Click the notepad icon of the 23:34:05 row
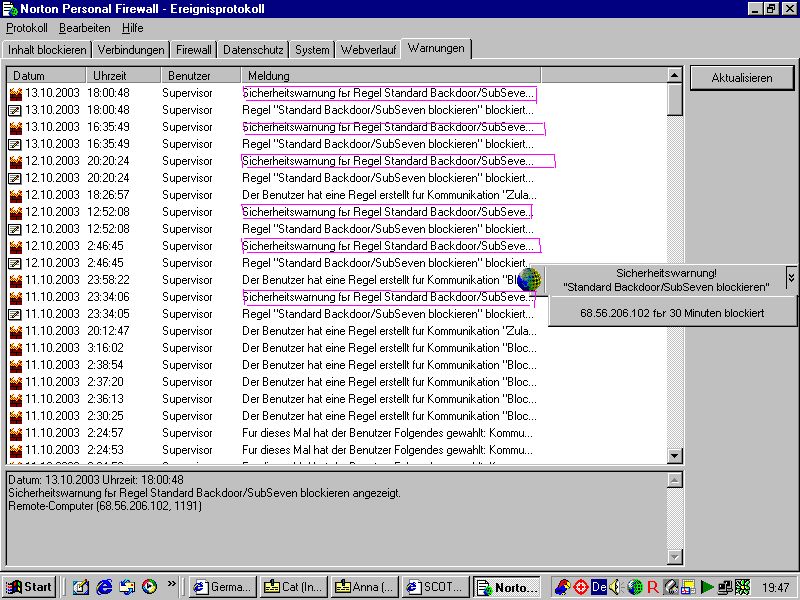The image size is (800, 600). click(x=16, y=314)
